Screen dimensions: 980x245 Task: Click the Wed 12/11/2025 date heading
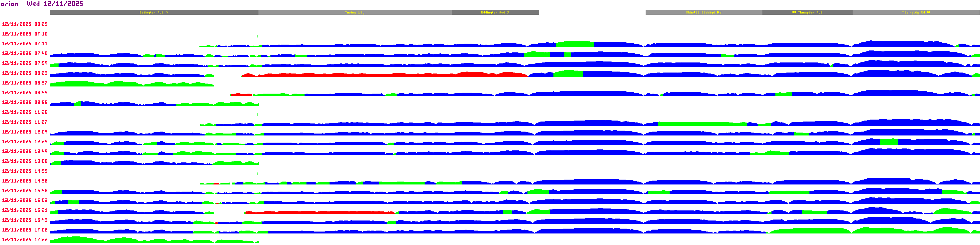click(54, 4)
